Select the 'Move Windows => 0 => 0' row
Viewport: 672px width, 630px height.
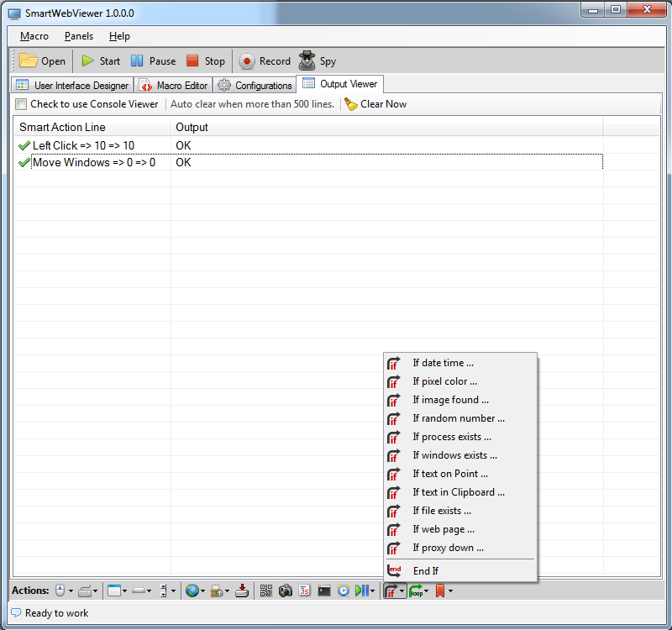tap(308, 162)
